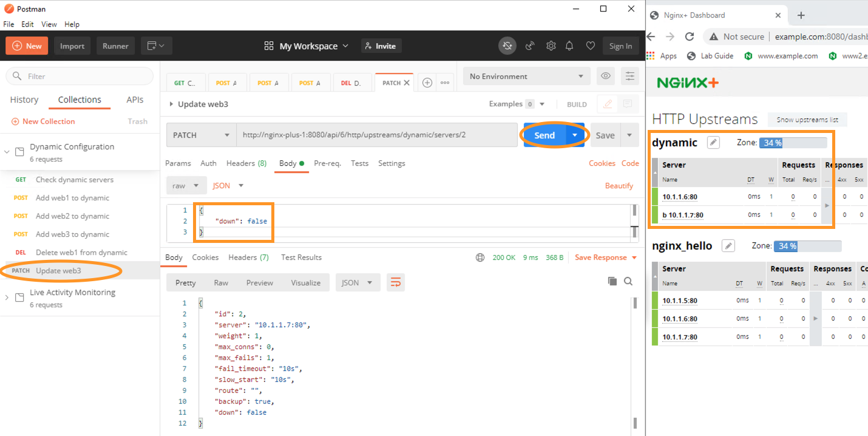Open the Save options arrow
This screenshot has height=436, width=868.
tap(629, 135)
